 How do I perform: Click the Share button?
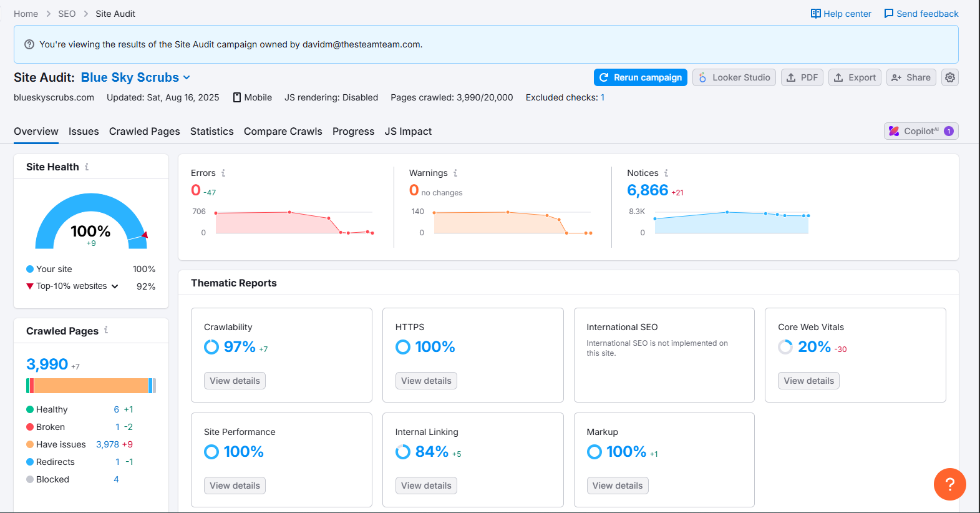[911, 77]
